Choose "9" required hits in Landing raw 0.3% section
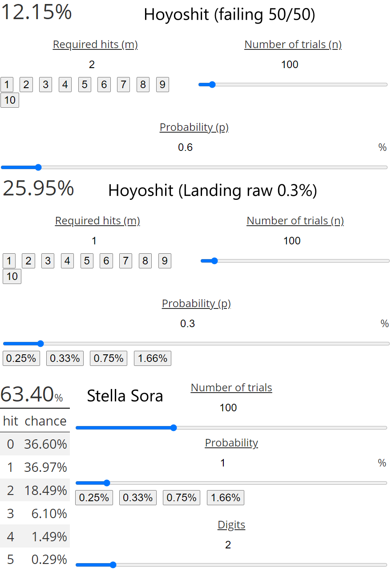This screenshot has height=576, width=392. (165, 261)
